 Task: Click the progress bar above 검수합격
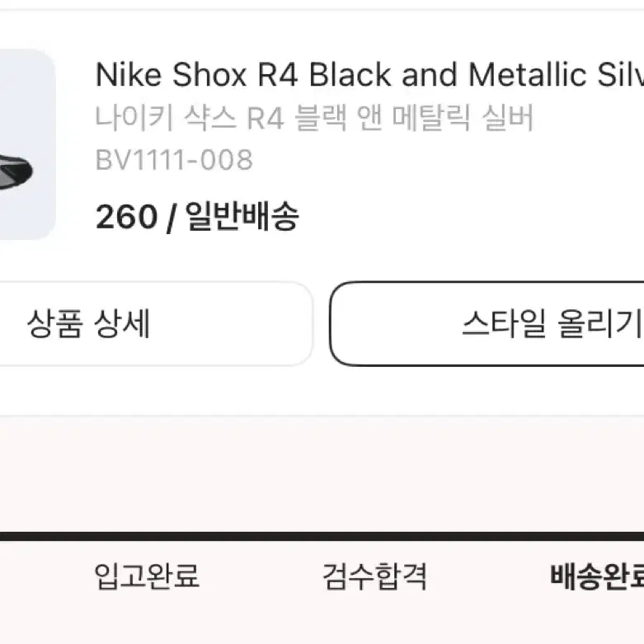tap(374, 537)
